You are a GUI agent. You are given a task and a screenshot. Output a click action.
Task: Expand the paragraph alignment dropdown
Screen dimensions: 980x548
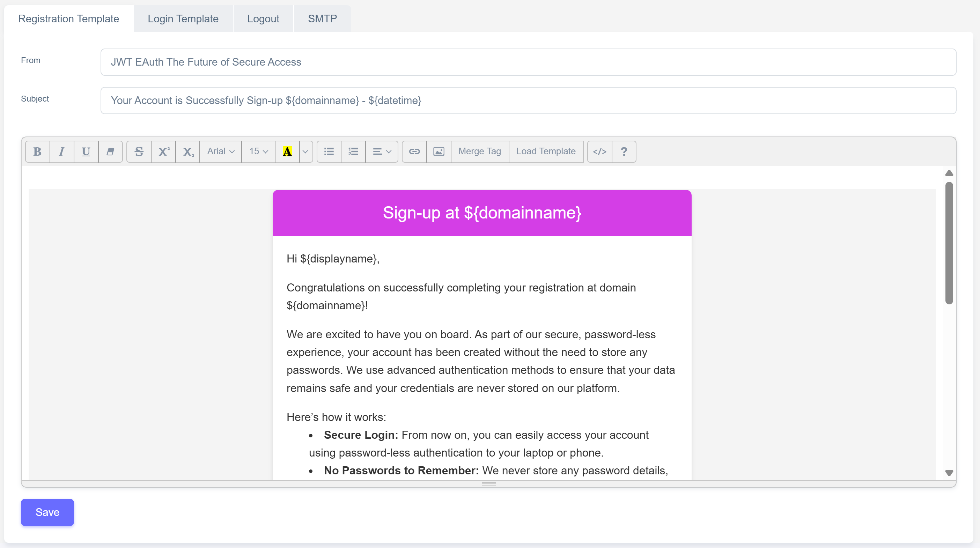[x=382, y=151]
